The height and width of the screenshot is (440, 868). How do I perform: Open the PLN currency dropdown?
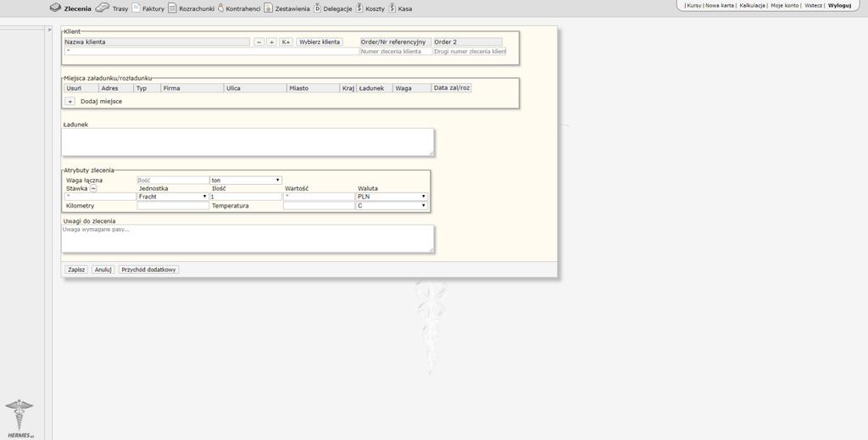coord(392,197)
